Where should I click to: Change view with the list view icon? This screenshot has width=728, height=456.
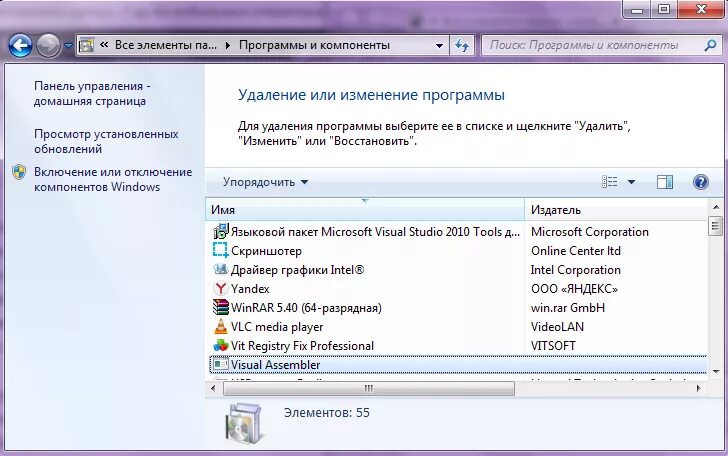coord(610,182)
